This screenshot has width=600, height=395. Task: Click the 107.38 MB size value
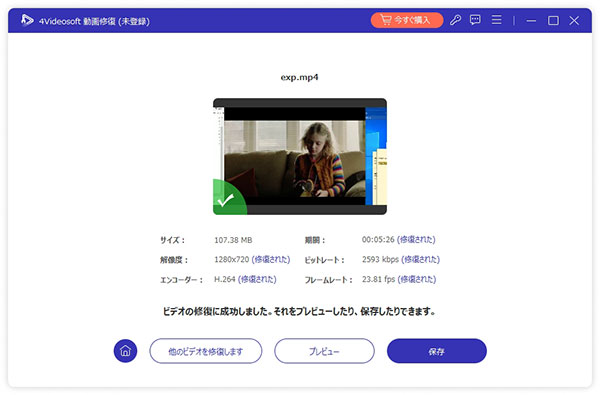click(233, 240)
